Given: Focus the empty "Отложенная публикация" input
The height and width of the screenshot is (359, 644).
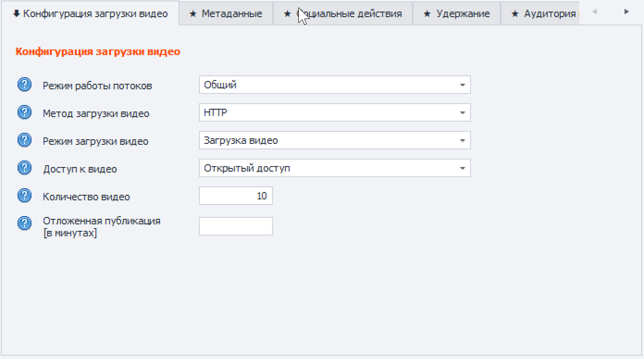Looking at the screenshot, I should click(x=236, y=226).
